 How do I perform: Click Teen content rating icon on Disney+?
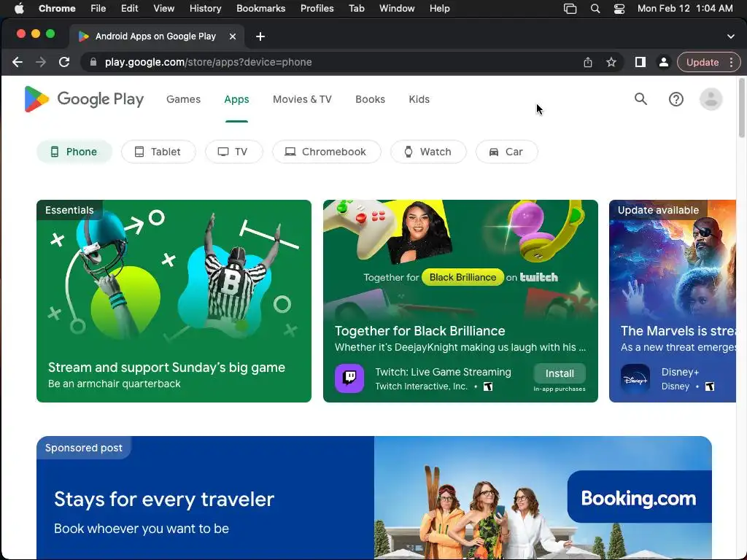click(710, 386)
